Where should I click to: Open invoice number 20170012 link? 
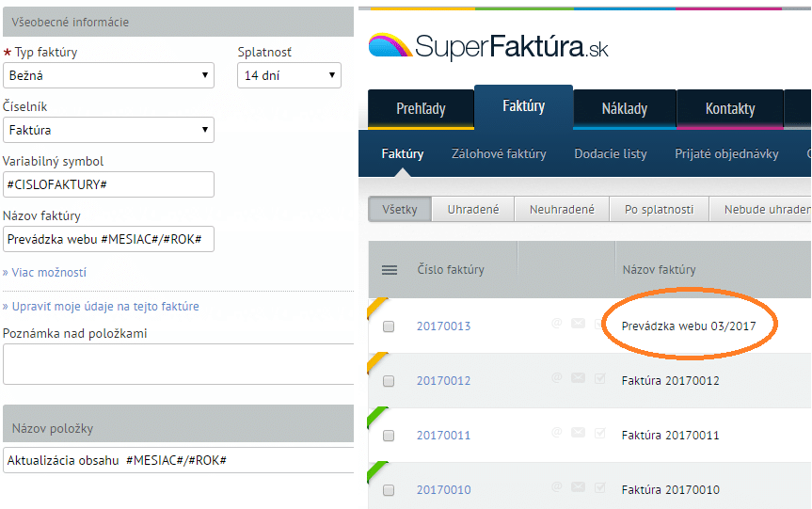[x=444, y=381]
